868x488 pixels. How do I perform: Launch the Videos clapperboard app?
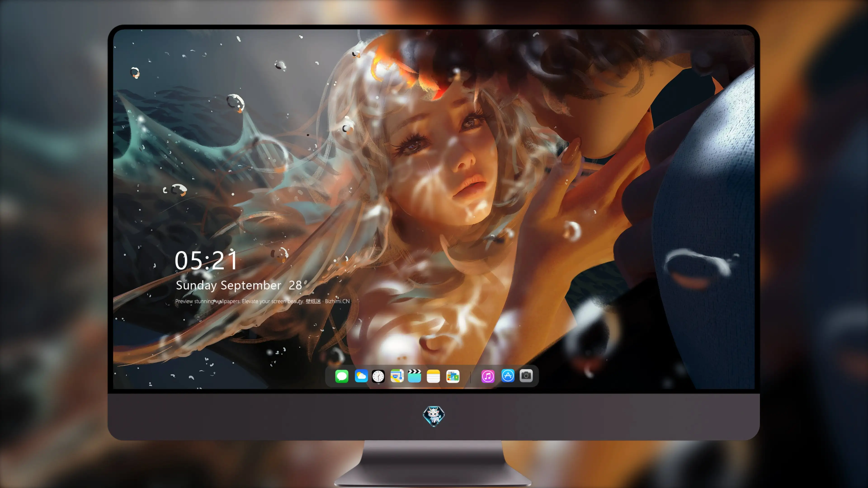click(415, 376)
